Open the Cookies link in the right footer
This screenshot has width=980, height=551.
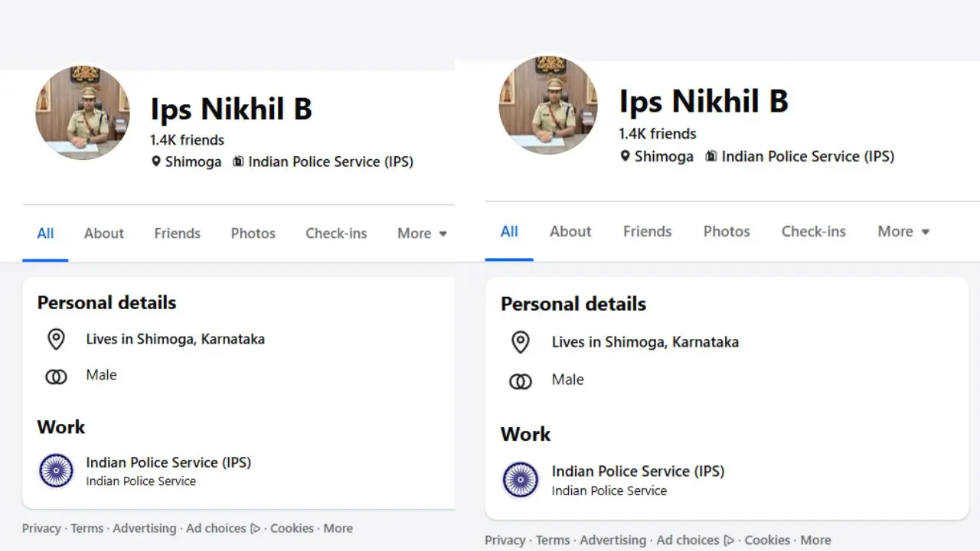pos(767,540)
